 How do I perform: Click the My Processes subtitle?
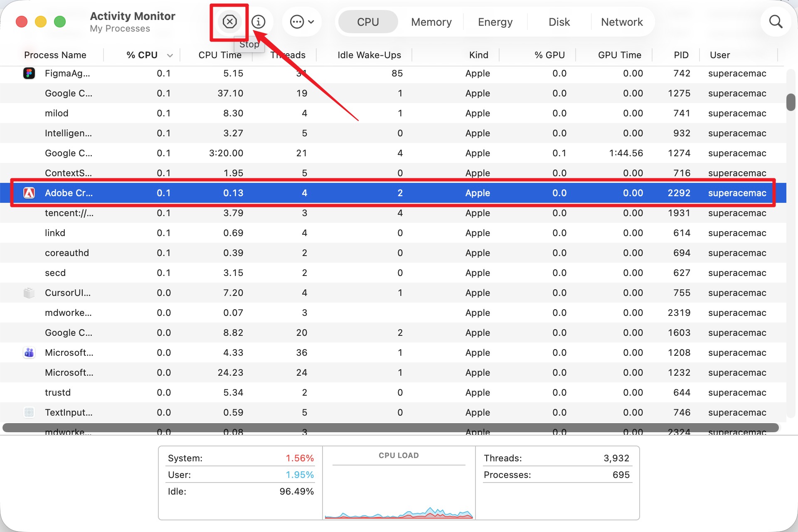coord(120,29)
